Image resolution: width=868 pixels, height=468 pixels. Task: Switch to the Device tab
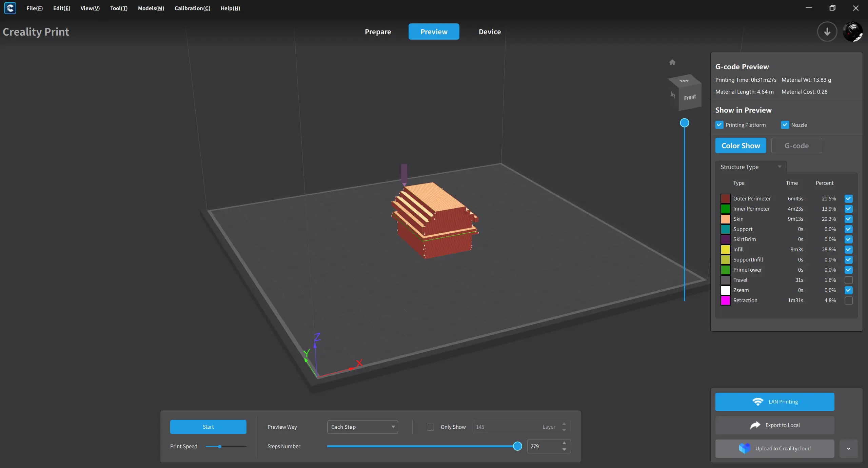(490, 32)
